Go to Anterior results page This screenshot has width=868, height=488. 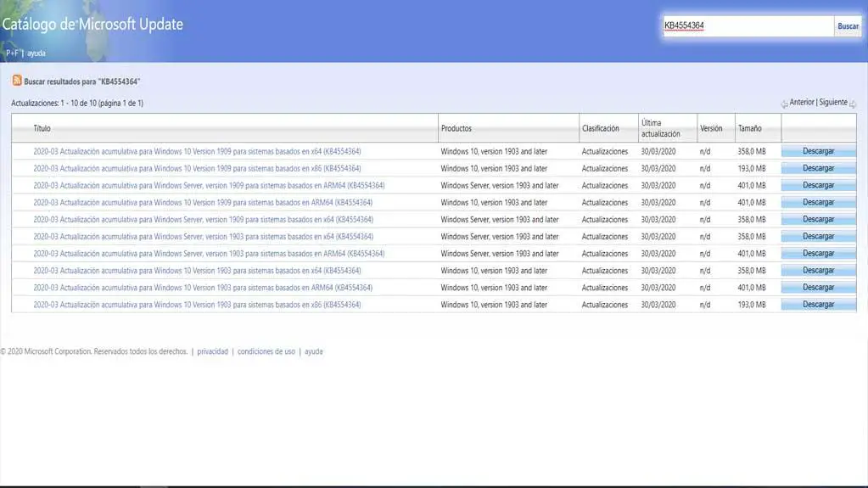coord(802,103)
